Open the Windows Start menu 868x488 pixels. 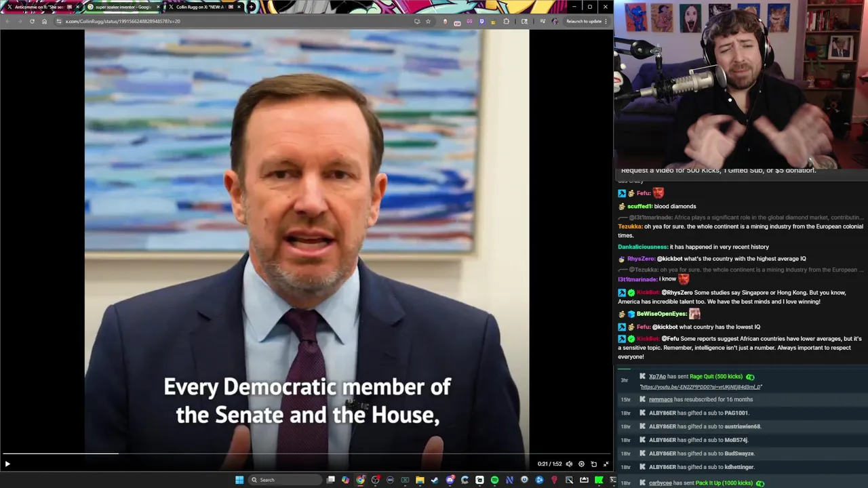(239, 480)
